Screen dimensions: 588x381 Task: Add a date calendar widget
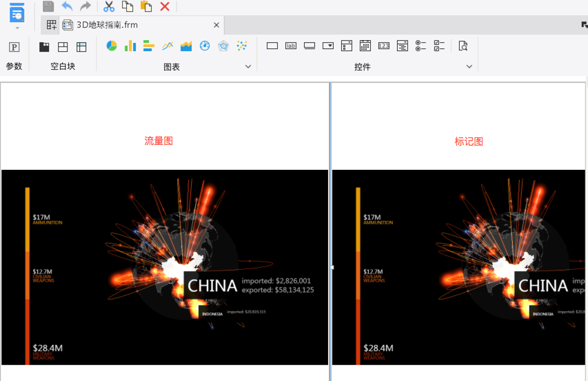365,46
